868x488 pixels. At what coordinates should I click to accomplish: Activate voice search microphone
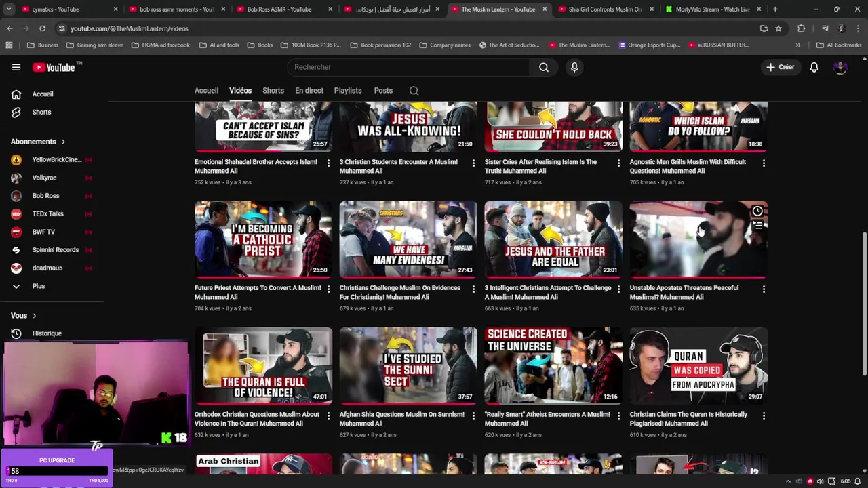(574, 67)
